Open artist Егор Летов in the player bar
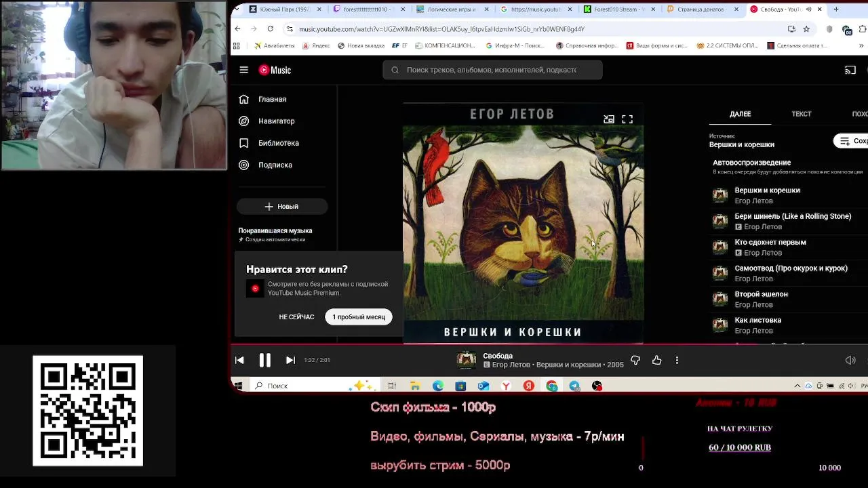This screenshot has width=868, height=488. click(511, 365)
